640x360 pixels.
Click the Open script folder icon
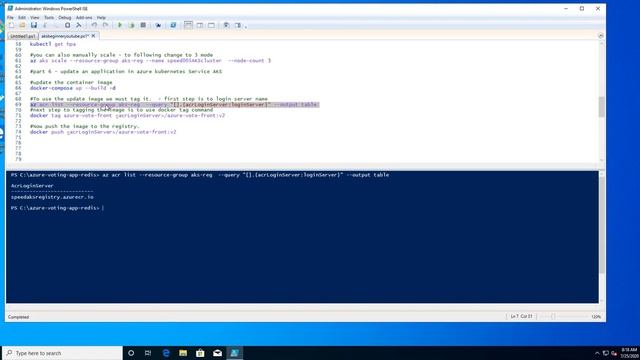click(22, 25)
